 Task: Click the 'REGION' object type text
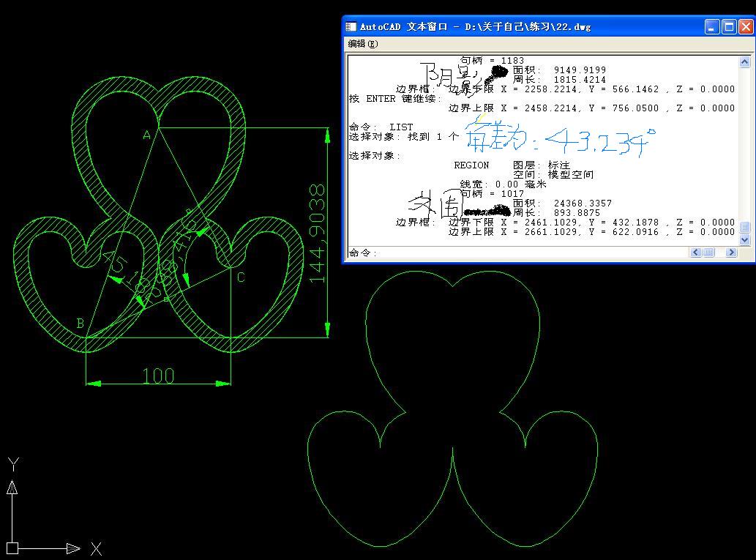coord(471,165)
